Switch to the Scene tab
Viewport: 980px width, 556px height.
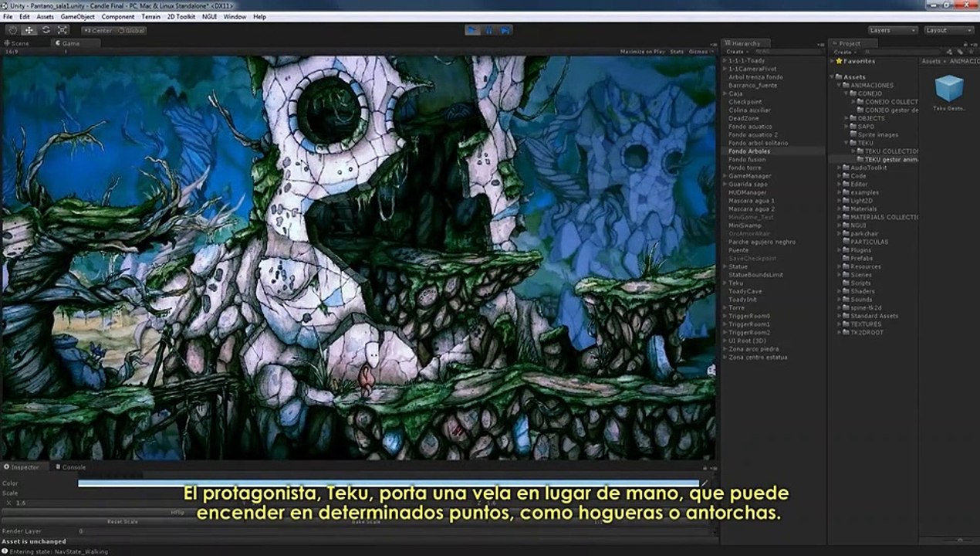pyautogui.click(x=17, y=43)
